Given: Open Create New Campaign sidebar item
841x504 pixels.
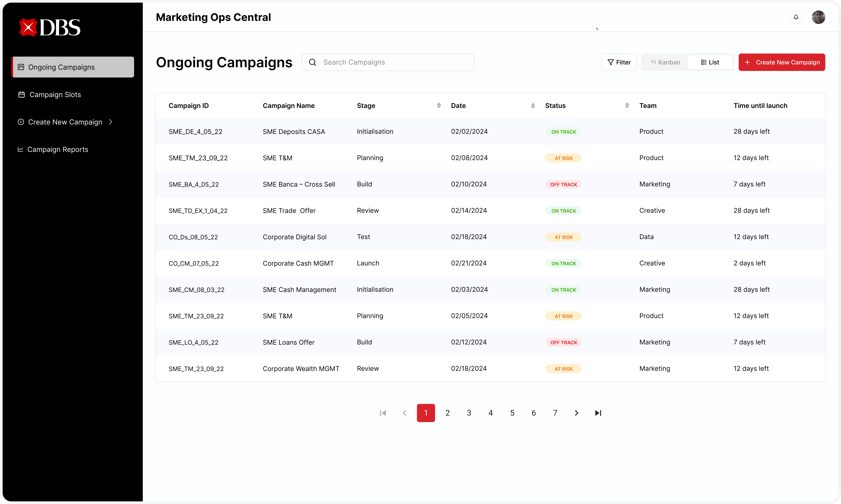Looking at the screenshot, I should [x=65, y=122].
